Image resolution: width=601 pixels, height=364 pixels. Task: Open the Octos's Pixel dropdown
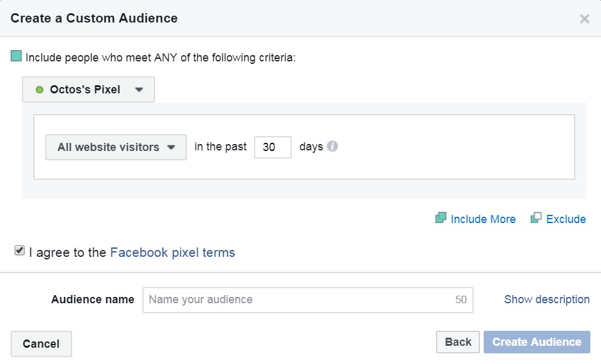click(x=88, y=90)
